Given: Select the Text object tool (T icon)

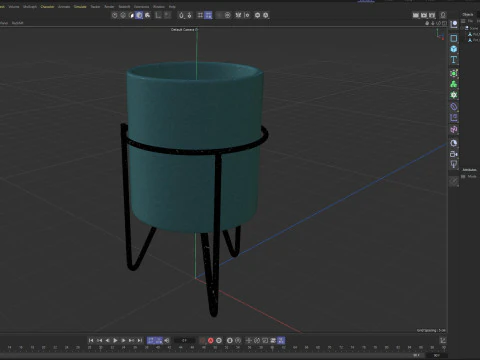Looking at the screenshot, I should (454, 60).
